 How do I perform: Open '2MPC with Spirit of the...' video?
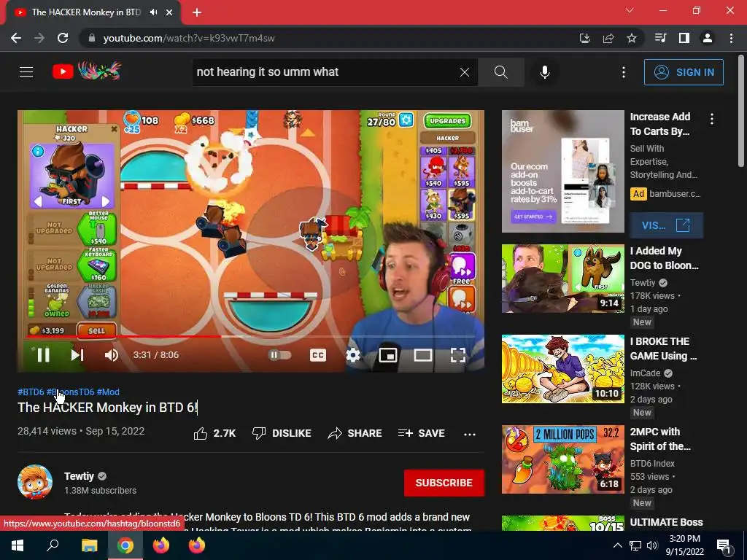tap(660, 439)
